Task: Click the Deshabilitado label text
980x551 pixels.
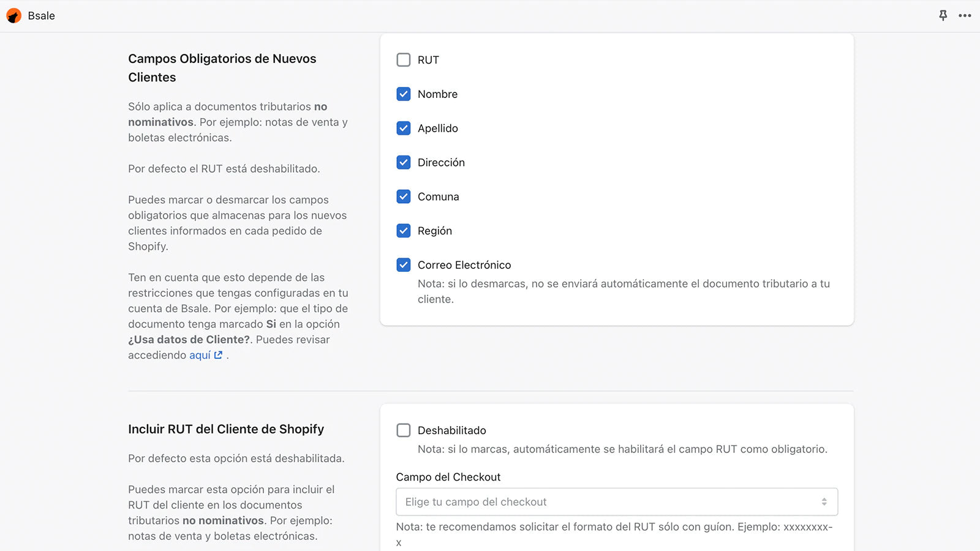Action: click(451, 430)
